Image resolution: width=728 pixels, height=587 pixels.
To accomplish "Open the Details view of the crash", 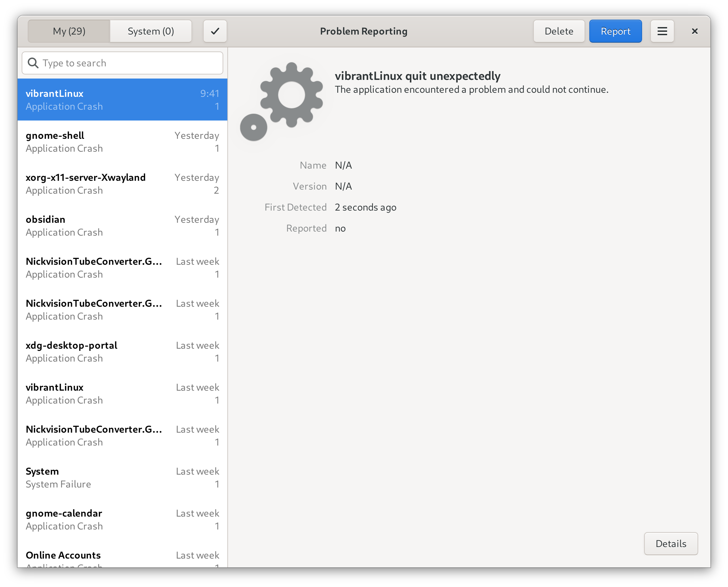I will click(671, 543).
